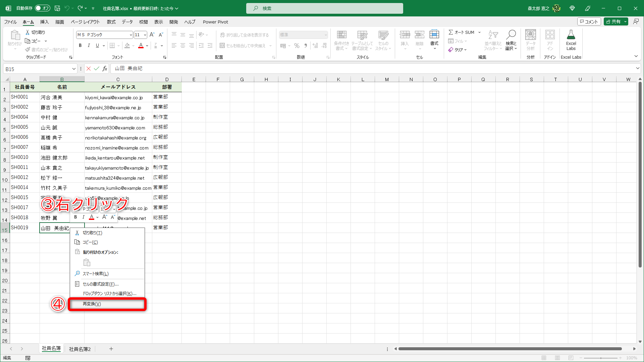Click inside the search box
The image size is (644, 362).
(324, 8)
